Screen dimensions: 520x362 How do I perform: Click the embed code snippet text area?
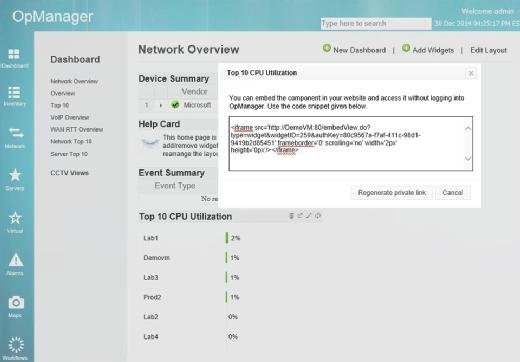pyautogui.click(x=351, y=143)
